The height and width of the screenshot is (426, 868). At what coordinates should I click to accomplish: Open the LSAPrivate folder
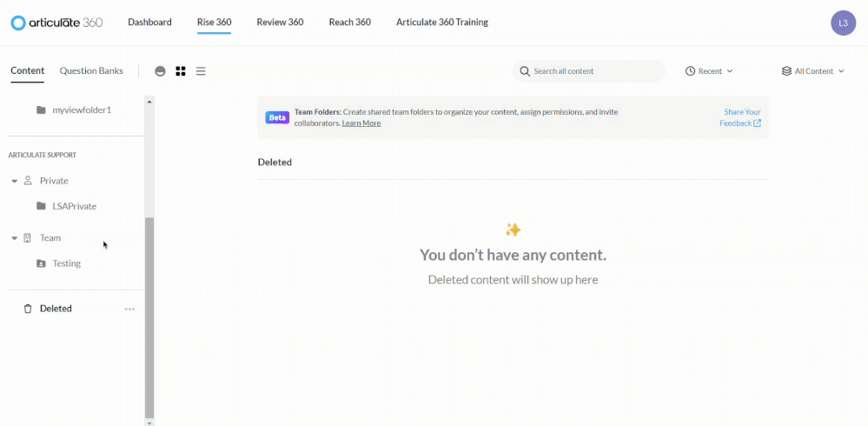click(x=74, y=206)
